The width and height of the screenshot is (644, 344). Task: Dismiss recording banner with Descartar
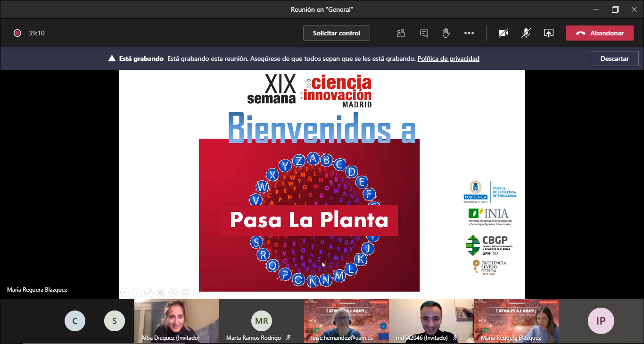pos(614,59)
